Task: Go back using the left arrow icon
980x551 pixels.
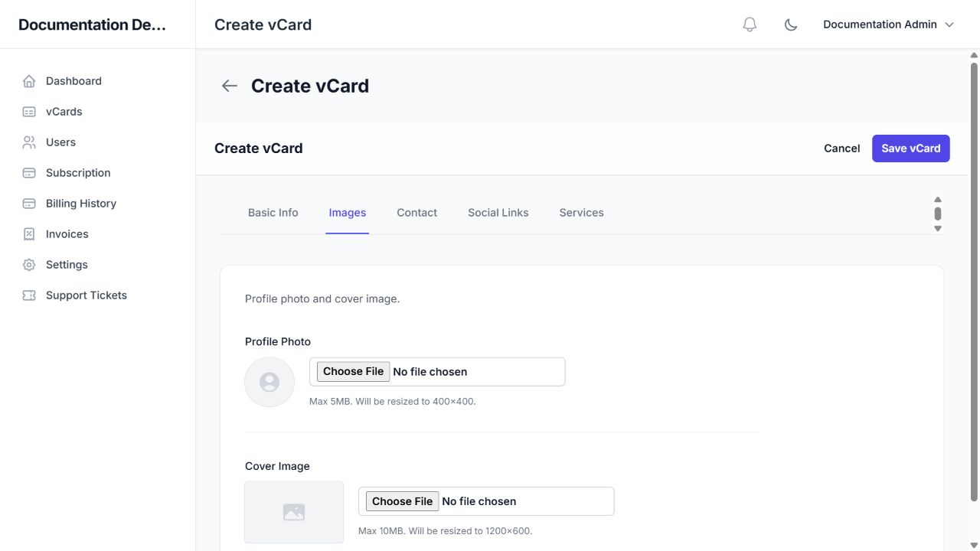Action: [230, 86]
